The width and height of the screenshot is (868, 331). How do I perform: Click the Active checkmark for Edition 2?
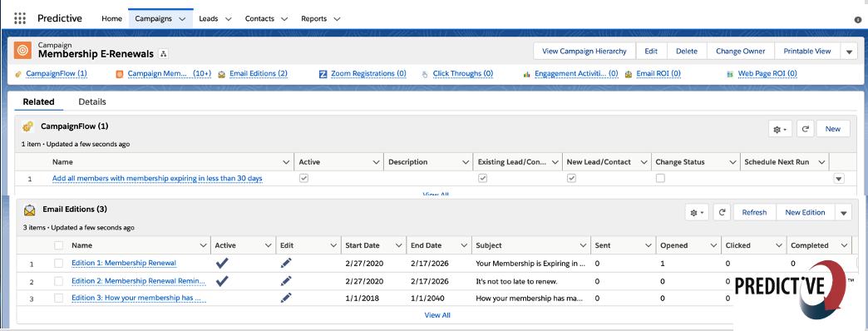222,281
